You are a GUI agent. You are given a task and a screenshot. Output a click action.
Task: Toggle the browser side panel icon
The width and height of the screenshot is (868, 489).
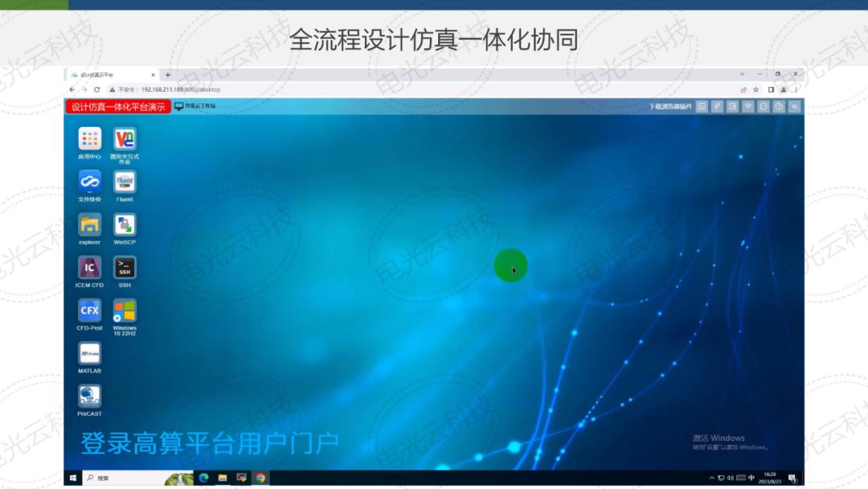coord(771,90)
